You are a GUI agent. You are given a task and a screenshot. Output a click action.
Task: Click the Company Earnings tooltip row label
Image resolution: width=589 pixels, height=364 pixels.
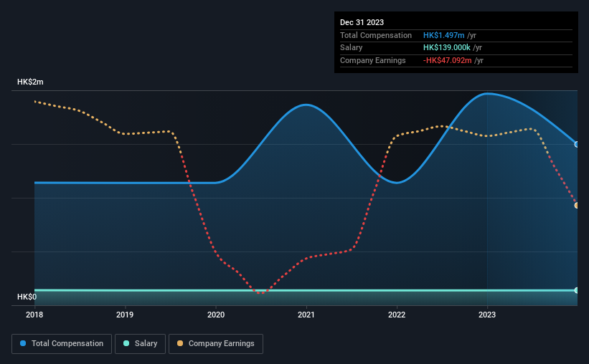pos(372,60)
